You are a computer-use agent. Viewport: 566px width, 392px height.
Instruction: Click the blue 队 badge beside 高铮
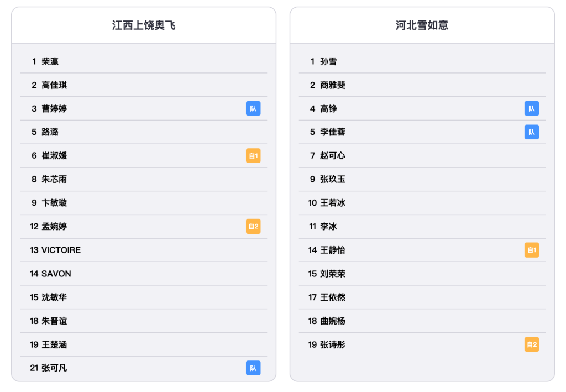tap(531, 108)
